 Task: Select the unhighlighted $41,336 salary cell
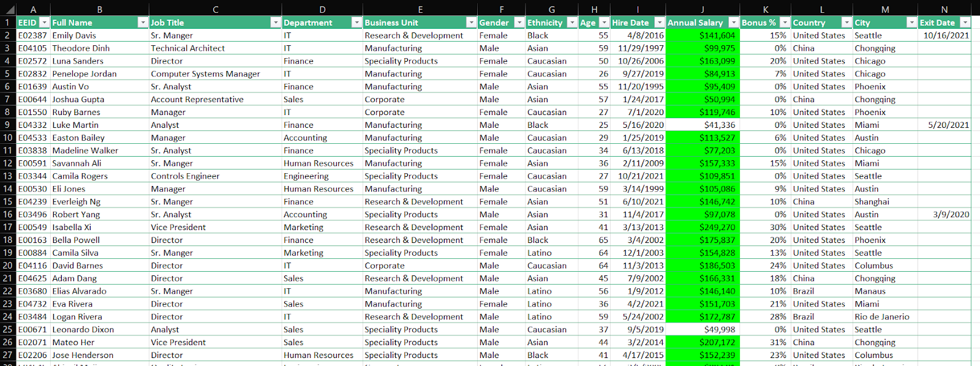click(x=703, y=125)
